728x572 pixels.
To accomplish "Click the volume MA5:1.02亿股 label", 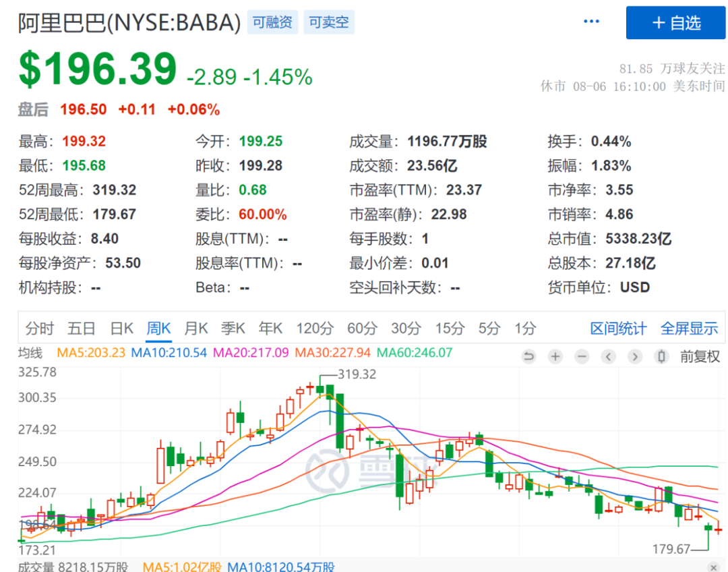I will click(182, 567).
